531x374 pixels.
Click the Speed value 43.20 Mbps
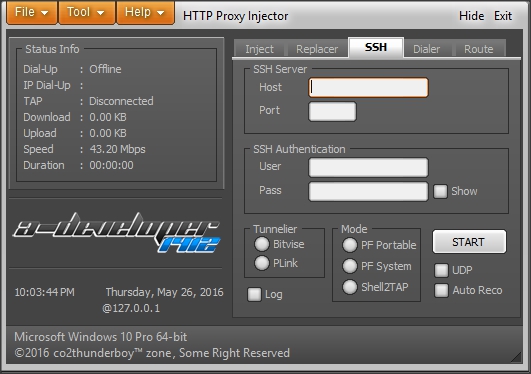tap(117, 149)
